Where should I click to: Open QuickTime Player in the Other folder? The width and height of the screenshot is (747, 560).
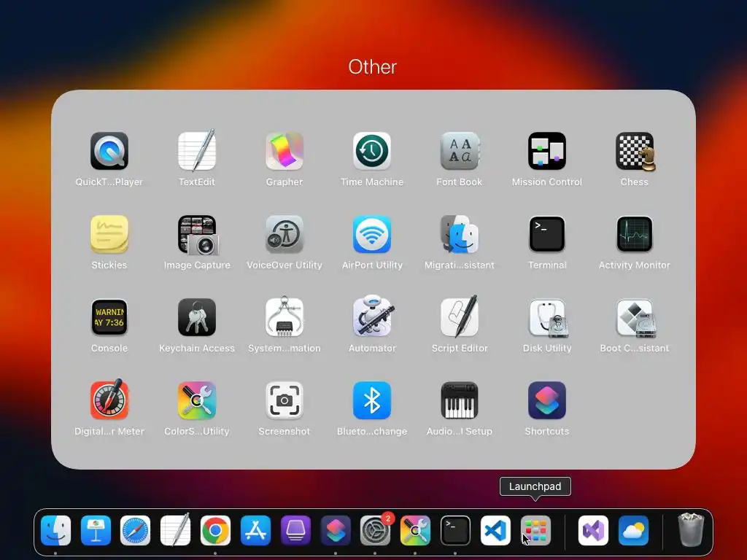click(x=109, y=152)
